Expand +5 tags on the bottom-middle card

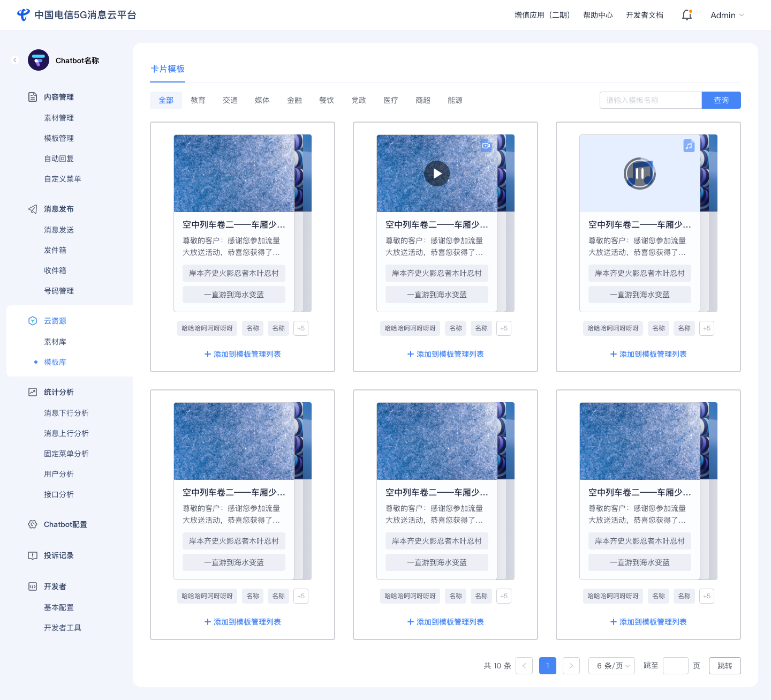tap(504, 596)
